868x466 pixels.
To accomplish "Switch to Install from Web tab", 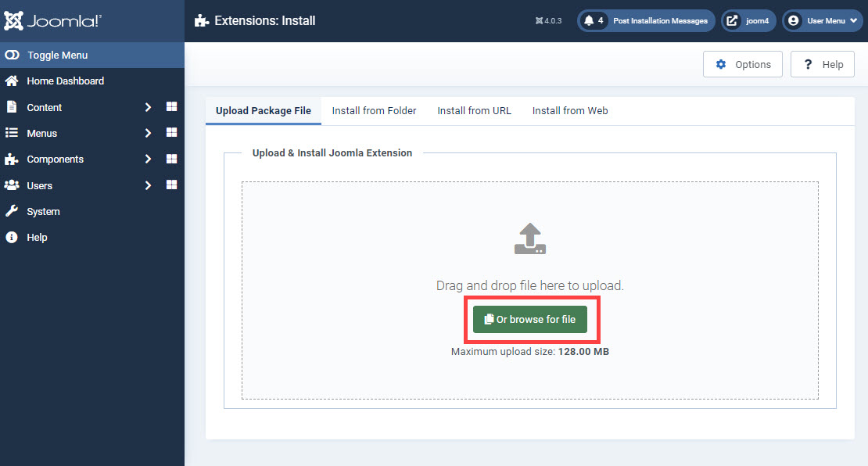I will point(570,111).
